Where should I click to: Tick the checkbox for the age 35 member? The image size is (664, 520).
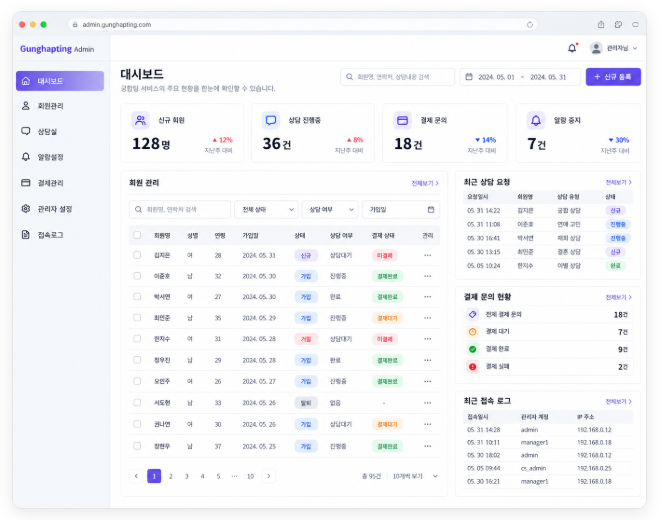click(x=137, y=318)
